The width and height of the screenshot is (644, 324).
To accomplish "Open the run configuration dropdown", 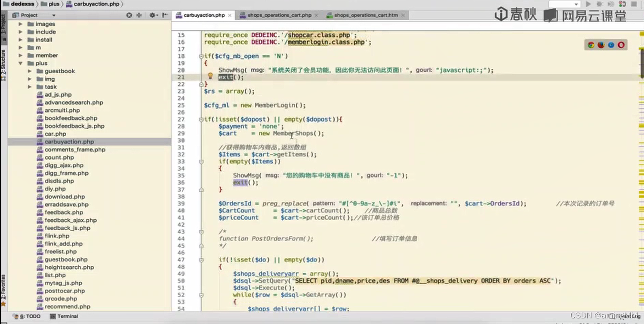I will pos(564,4).
